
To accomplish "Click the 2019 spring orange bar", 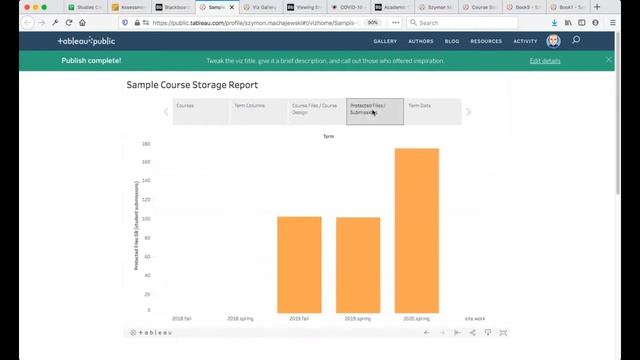I will point(358,265).
